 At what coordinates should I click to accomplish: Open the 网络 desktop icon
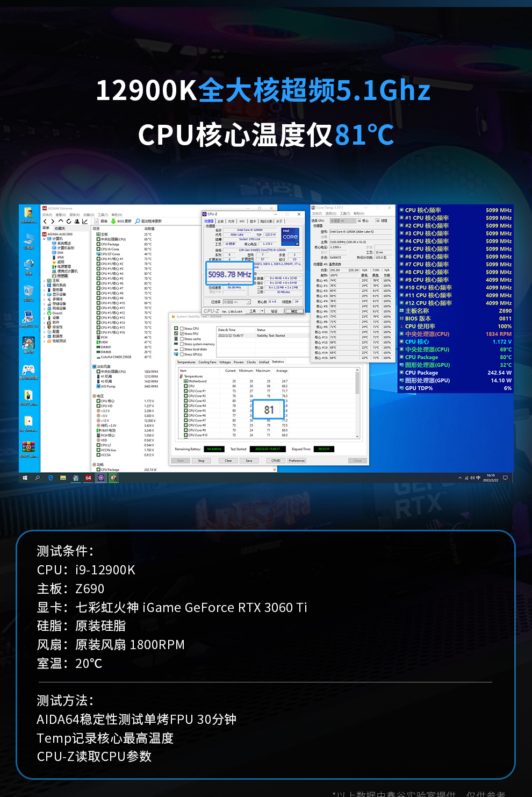[x=28, y=266]
